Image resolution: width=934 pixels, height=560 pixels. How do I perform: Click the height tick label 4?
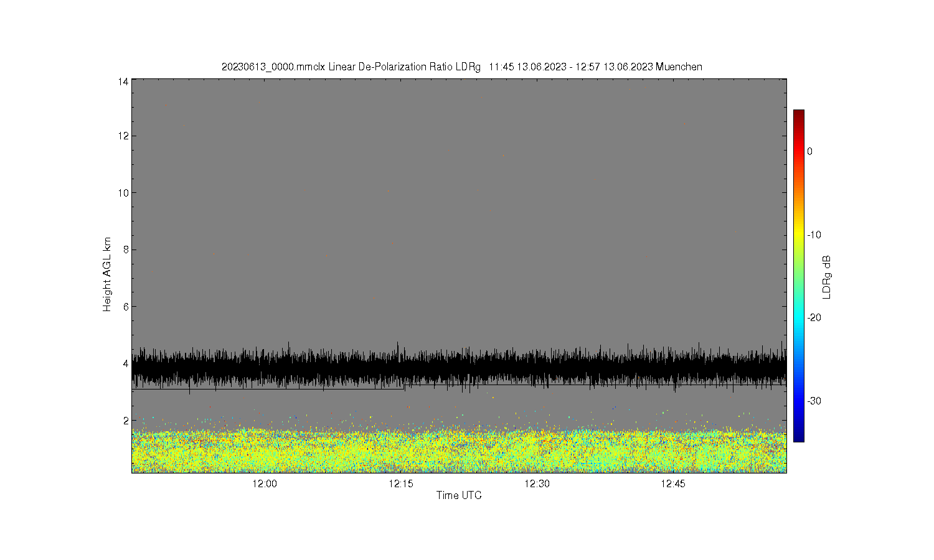click(x=126, y=363)
